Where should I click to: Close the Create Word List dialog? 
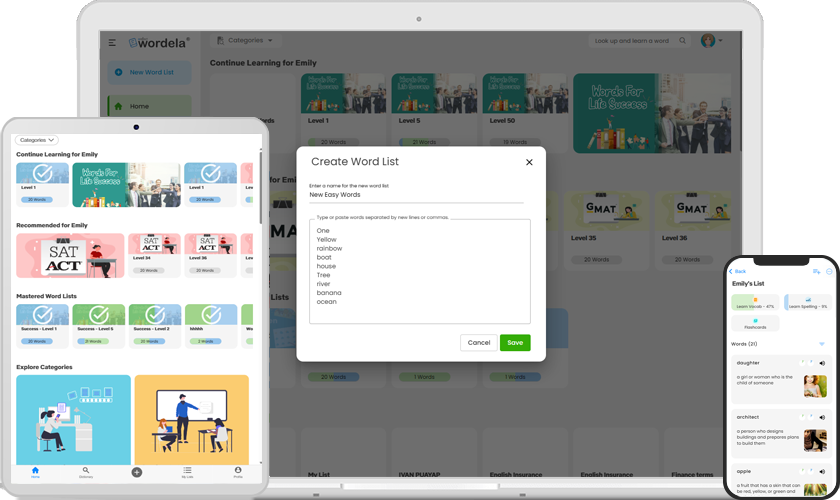click(529, 162)
